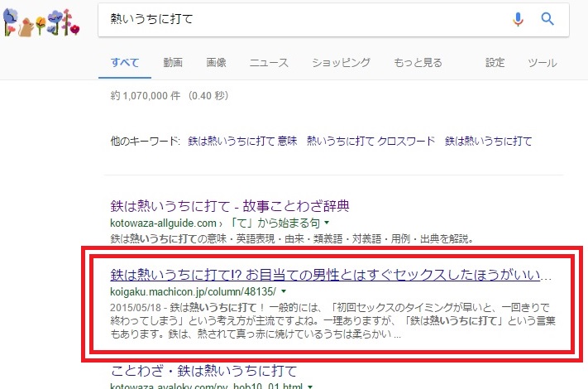The height and width of the screenshot is (389, 588).
Task: Click the microphone voice search icon
Action: [518, 19]
